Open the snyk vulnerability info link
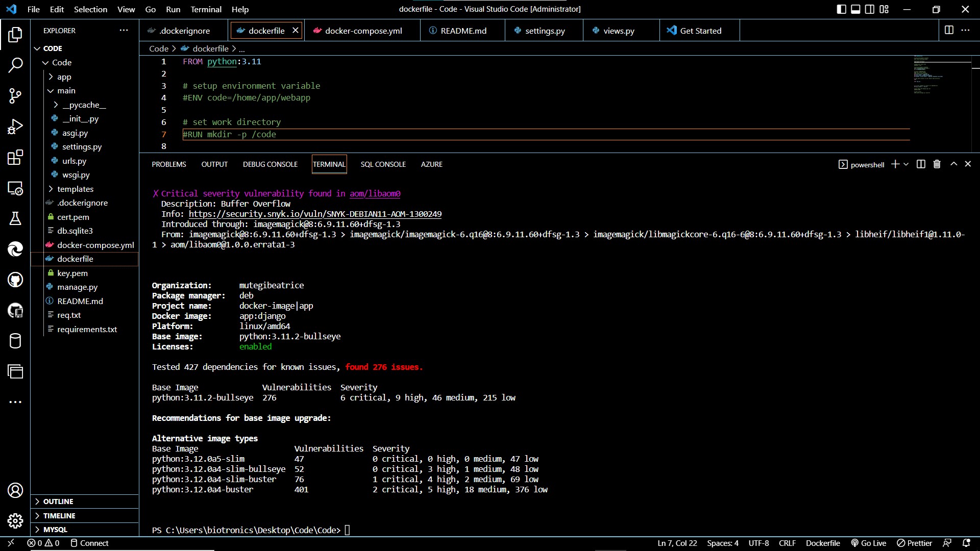This screenshot has width=980, height=551. pyautogui.click(x=315, y=214)
